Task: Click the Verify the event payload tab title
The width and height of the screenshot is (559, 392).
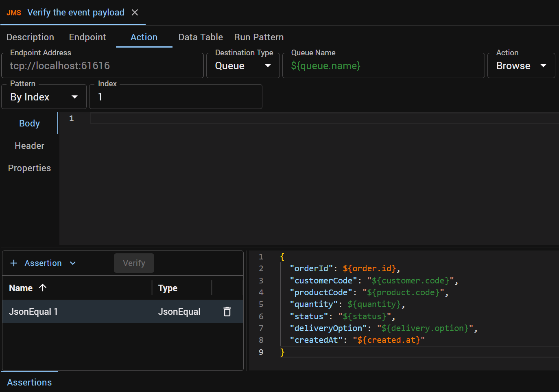Action: pos(76,13)
